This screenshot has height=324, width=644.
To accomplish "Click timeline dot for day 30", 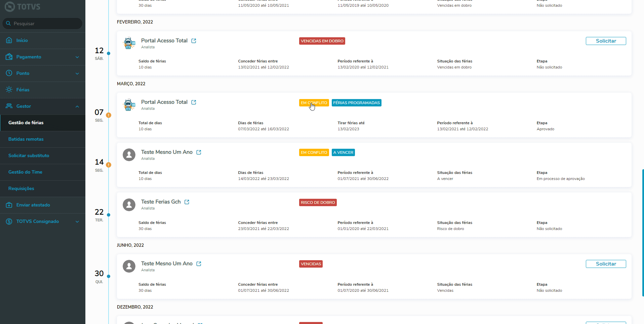I will tap(109, 276).
